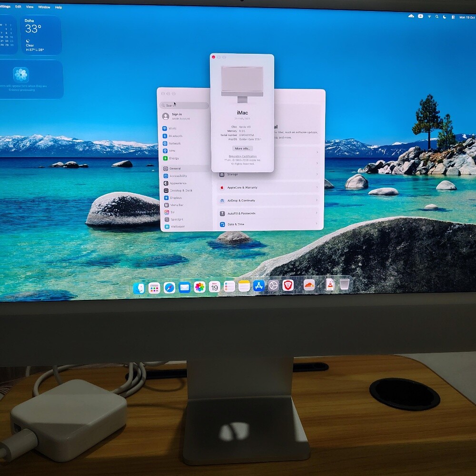Open Storage row in General
This screenshot has width=476, height=476.
pos(268,174)
